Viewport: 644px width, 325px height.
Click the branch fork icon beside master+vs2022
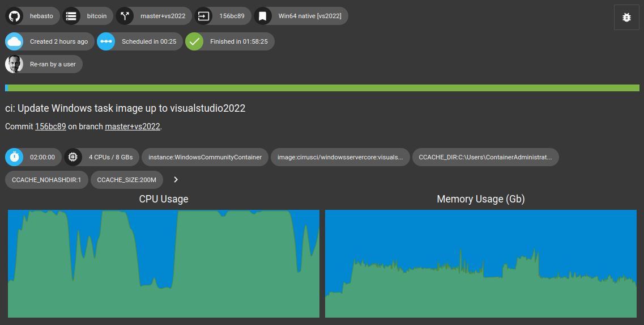coord(125,16)
